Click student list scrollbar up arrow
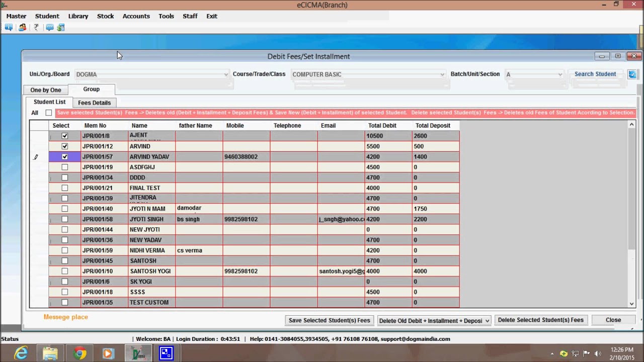Image resolution: width=644 pixels, height=362 pixels. 632,125
